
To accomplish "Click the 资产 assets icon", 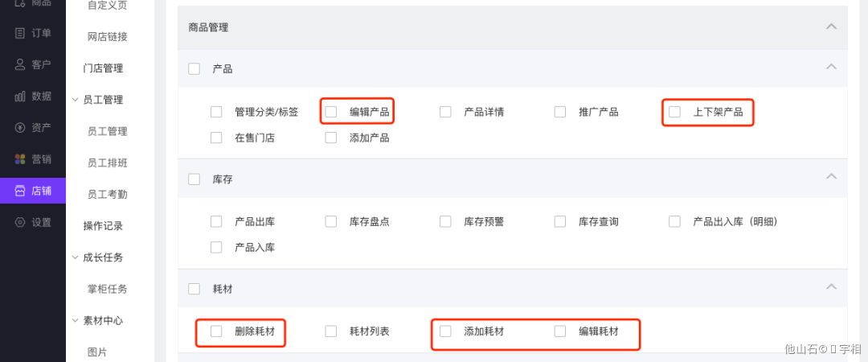I will pyautogui.click(x=20, y=127).
